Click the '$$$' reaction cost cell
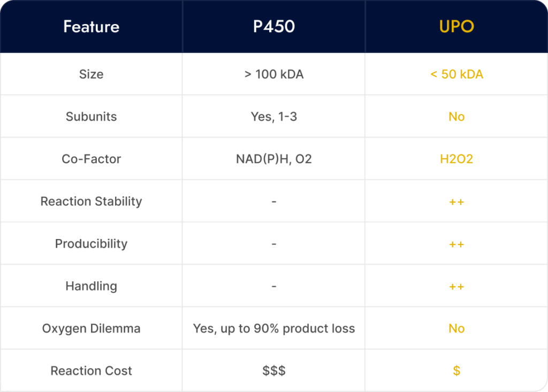Image resolution: width=548 pixels, height=392 pixels. tap(273, 371)
